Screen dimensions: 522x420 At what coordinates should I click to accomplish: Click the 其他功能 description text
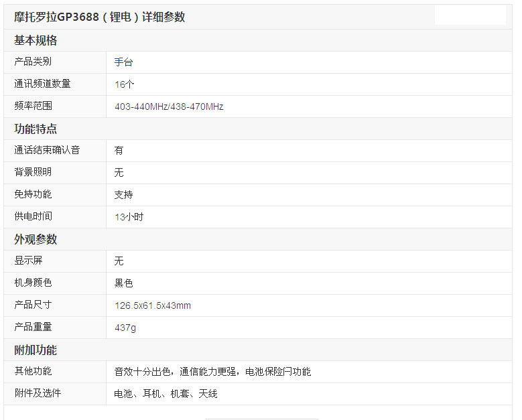pos(212,371)
